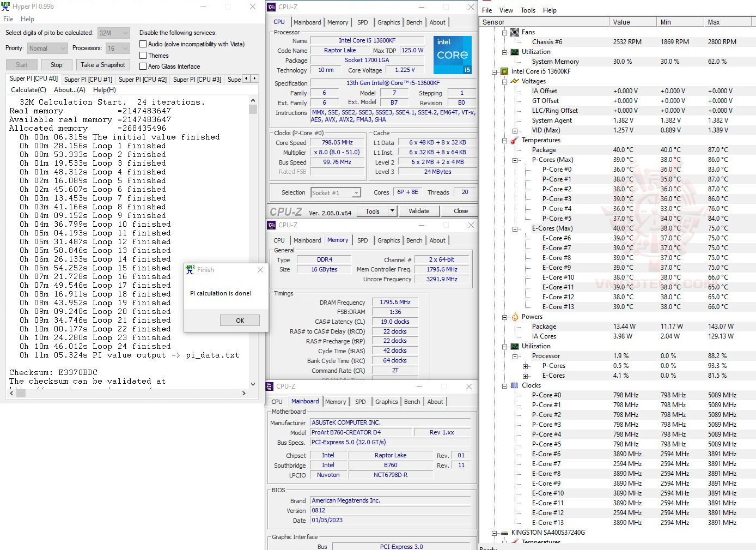Click the Stop button in Hyper PI

(x=57, y=65)
